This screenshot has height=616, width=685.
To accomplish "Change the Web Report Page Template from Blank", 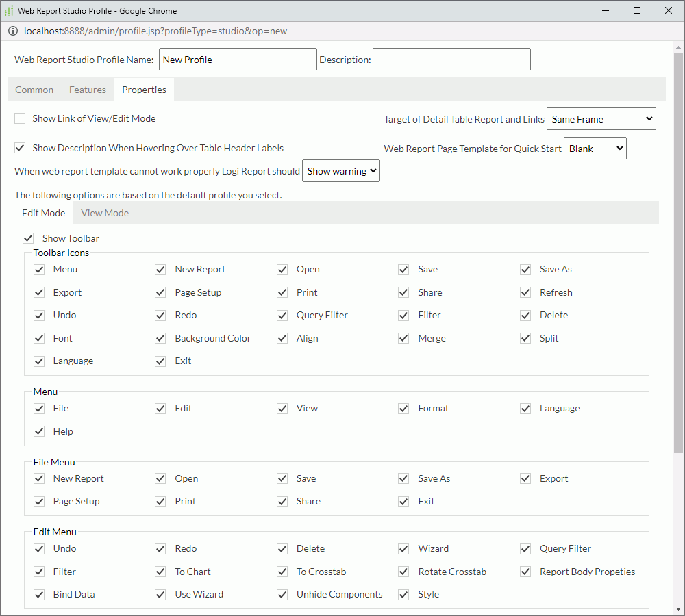I will tap(595, 148).
